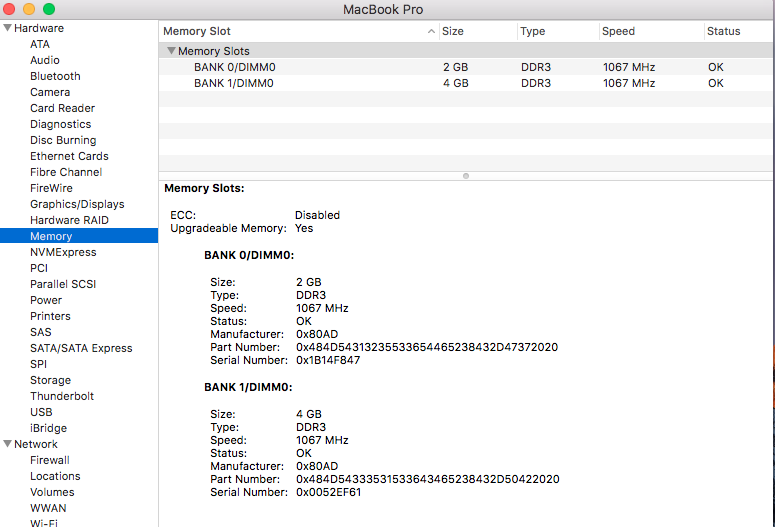Open Disc Burning information
The image size is (775, 527).
63,140
